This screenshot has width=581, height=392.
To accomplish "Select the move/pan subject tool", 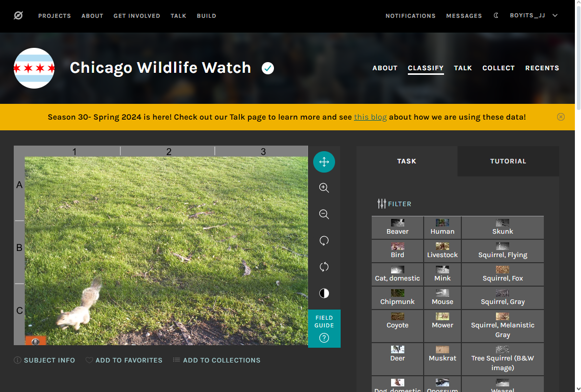I will [324, 162].
